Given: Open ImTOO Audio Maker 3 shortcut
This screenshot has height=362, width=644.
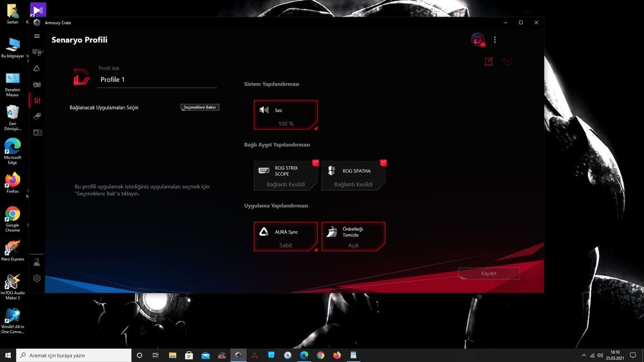Looking at the screenshot, I should click(12, 287).
